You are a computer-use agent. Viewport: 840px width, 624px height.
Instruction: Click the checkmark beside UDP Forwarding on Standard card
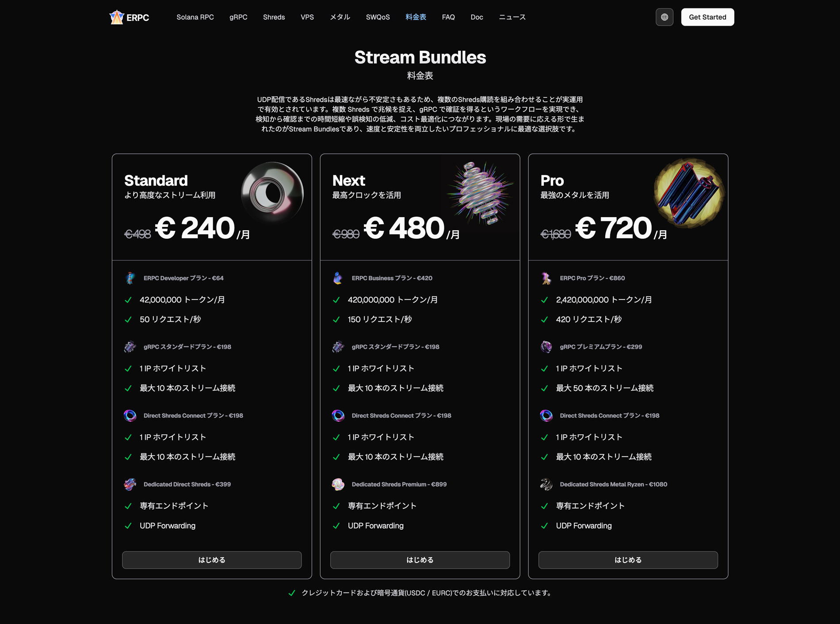click(129, 526)
